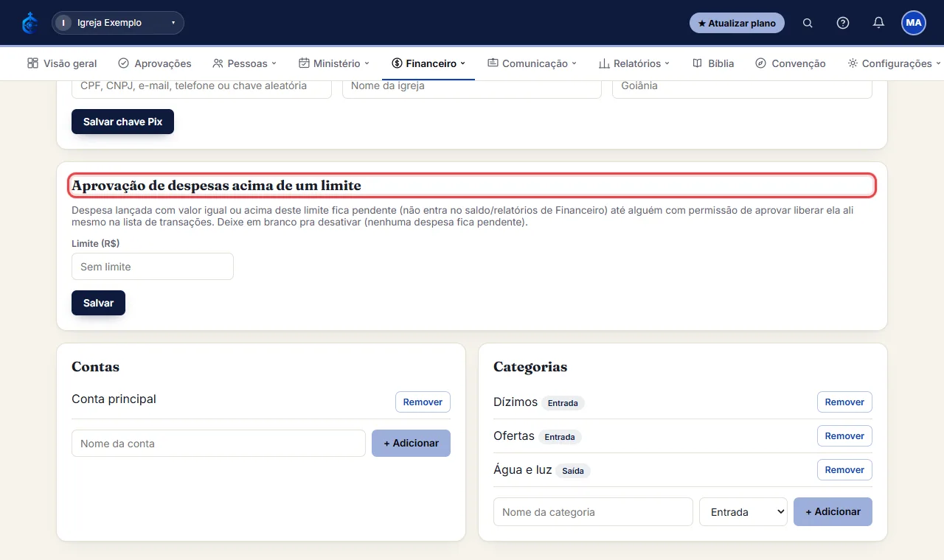
Task: Expand the Comunicação menu chevron
Action: click(x=575, y=63)
